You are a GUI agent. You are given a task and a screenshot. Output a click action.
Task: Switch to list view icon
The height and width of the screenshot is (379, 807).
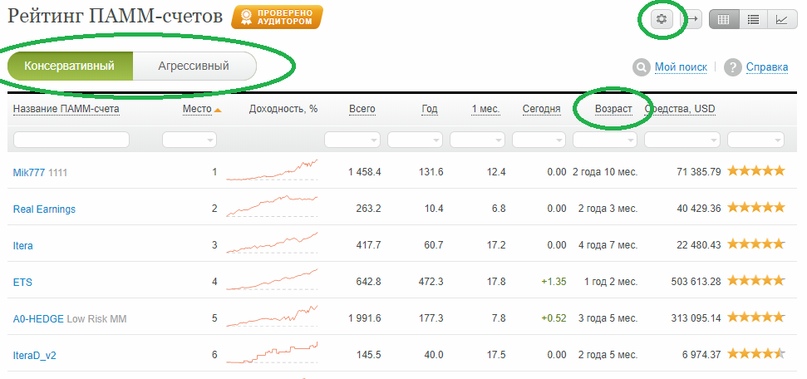click(753, 20)
